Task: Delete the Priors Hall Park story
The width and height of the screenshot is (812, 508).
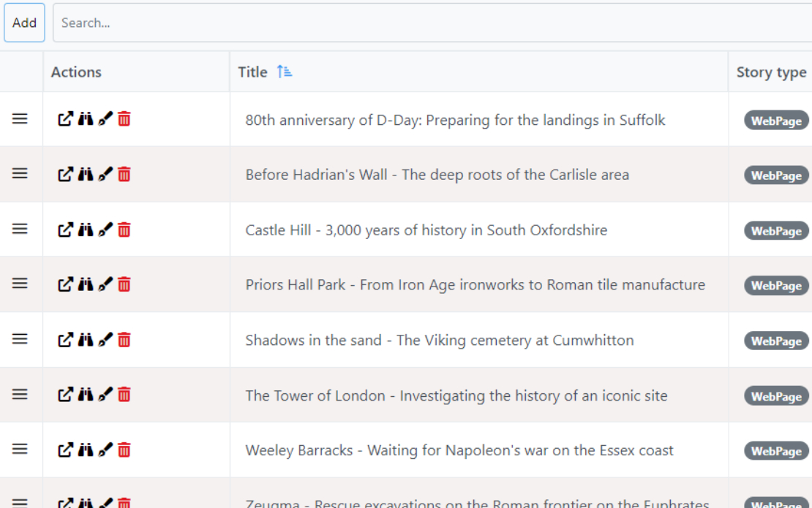Action: 124,284
